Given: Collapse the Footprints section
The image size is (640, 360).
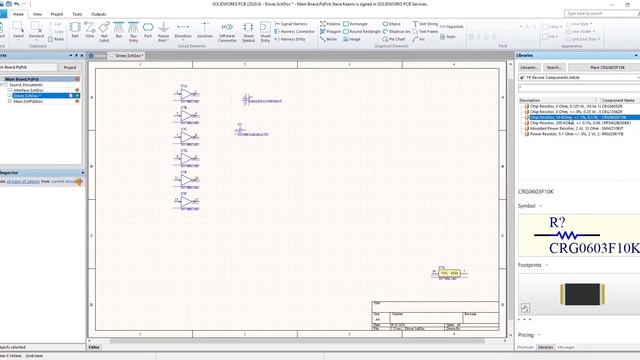Looking at the screenshot, I should click(x=547, y=265).
